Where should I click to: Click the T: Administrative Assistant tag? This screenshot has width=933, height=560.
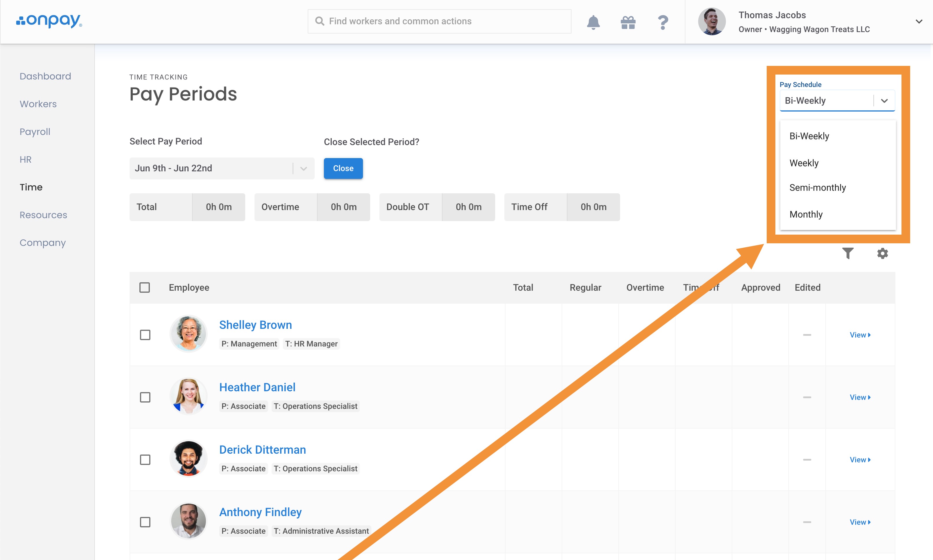pyautogui.click(x=321, y=531)
